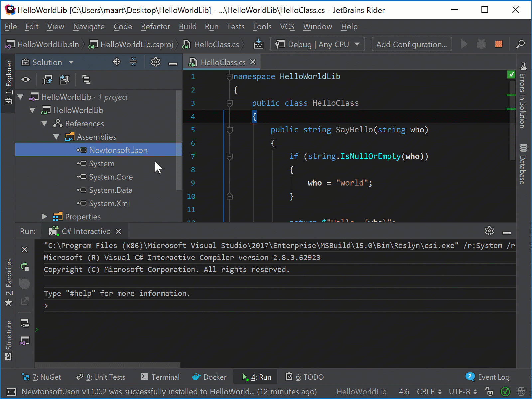This screenshot has width=532, height=399.
Task: Click the green code analysis checkmark indicator
Action: pyautogui.click(x=511, y=74)
